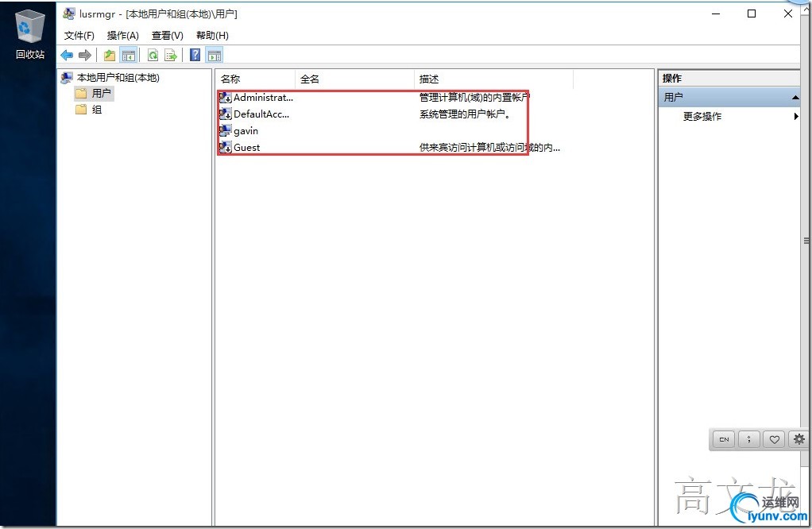
Task: Click the Up one level folder icon
Action: coord(110,55)
